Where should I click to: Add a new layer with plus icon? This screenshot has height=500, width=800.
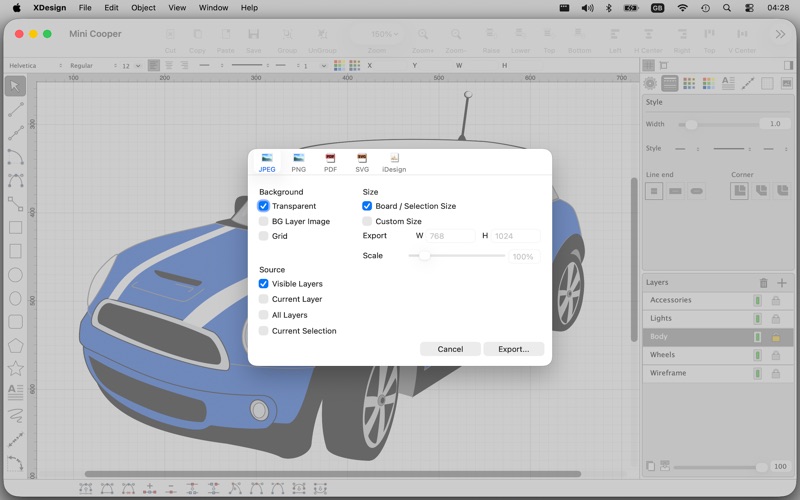pyautogui.click(x=782, y=283)
